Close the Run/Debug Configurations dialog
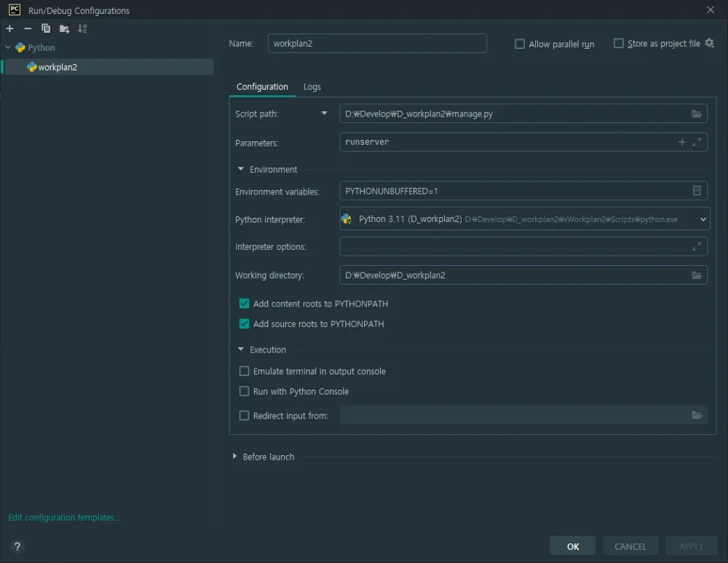The width and height of the screenshot is (728, 563). (x=710, y=9)
